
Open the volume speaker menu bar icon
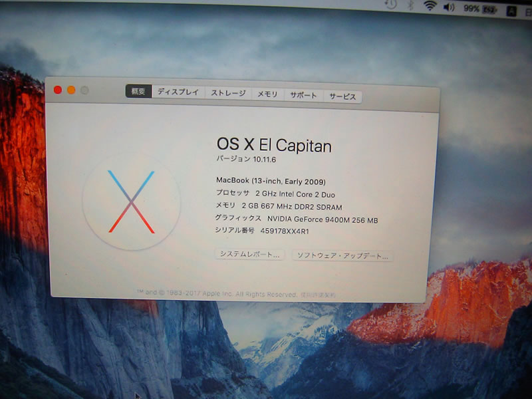click(449, 7)
